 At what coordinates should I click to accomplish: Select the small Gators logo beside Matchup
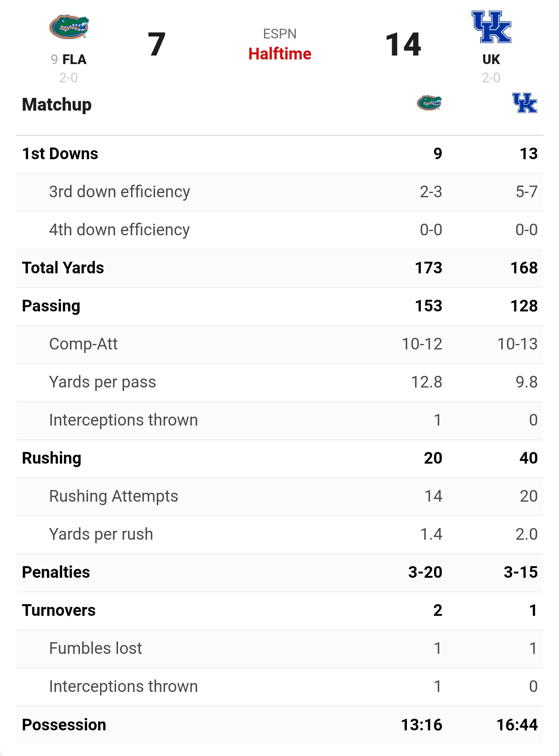(x=429, y=103)
